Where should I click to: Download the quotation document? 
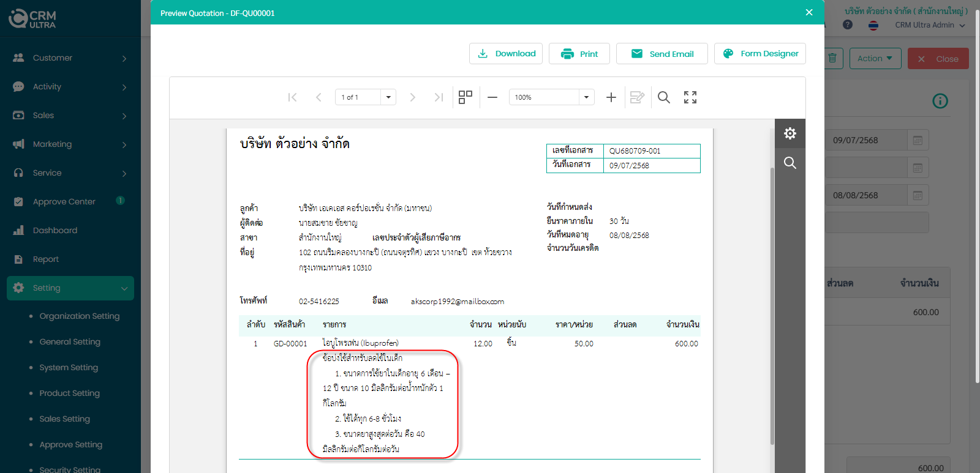tap(506, 54)
